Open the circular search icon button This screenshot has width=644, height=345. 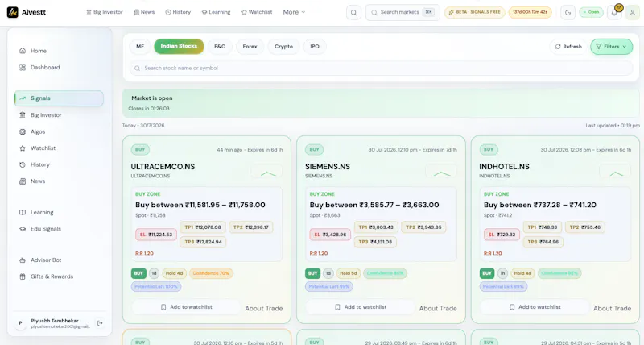click(x=353, y=12)
